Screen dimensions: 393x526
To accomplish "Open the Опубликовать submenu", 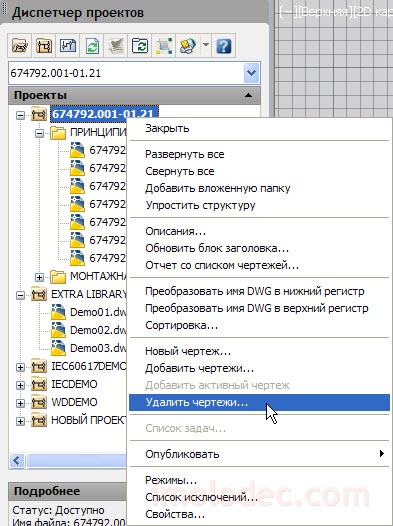I will coord(259,454).
